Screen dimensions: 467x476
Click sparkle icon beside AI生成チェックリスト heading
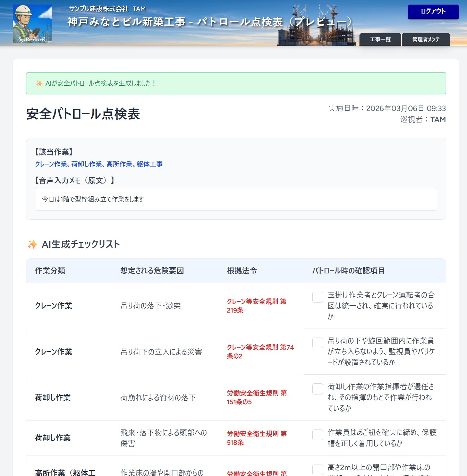(32, 244)
